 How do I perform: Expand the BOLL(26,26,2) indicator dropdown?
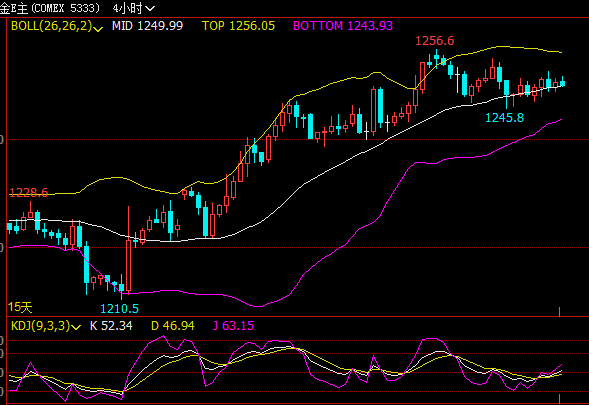pos(57,26)
